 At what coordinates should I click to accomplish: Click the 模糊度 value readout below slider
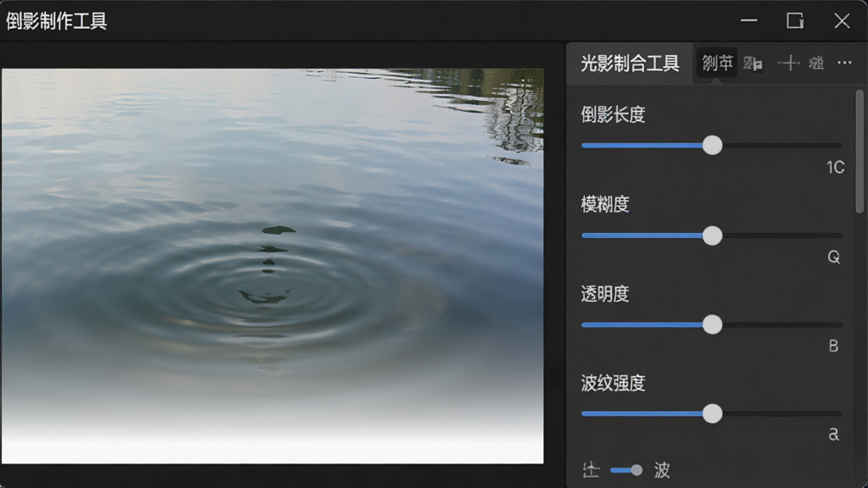(834, 258)
